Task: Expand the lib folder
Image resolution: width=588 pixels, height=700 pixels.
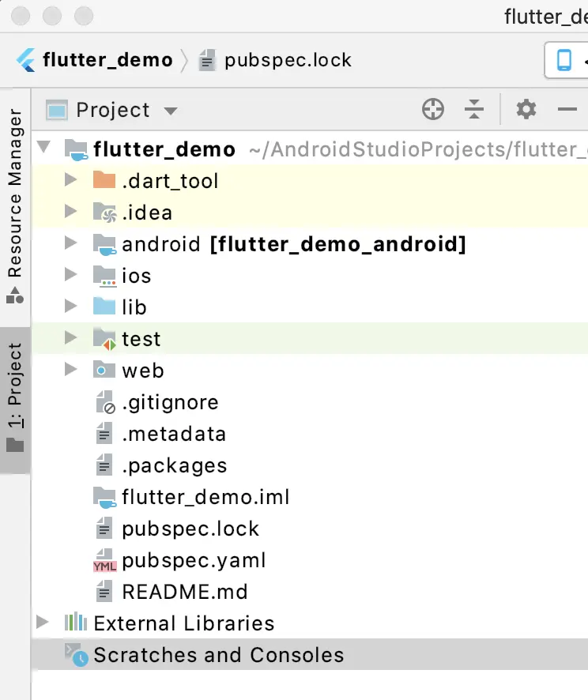Action: tap(70, 306)
